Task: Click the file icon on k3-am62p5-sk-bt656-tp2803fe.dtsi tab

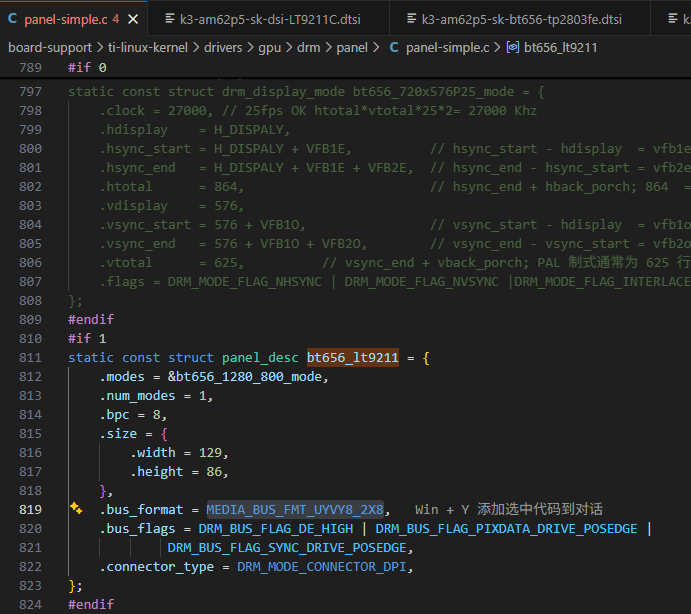Action: [411, 19]
